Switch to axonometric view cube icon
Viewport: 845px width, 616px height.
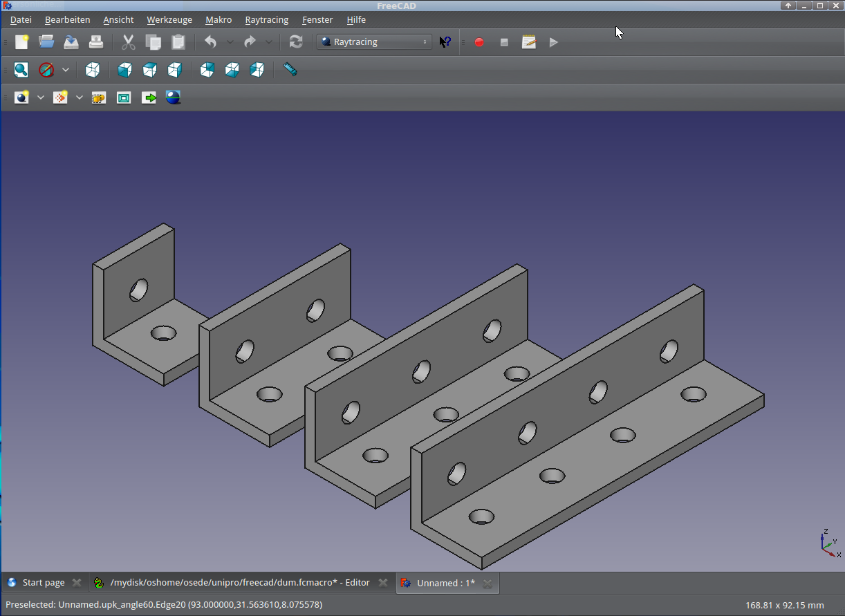coord(92,70)
